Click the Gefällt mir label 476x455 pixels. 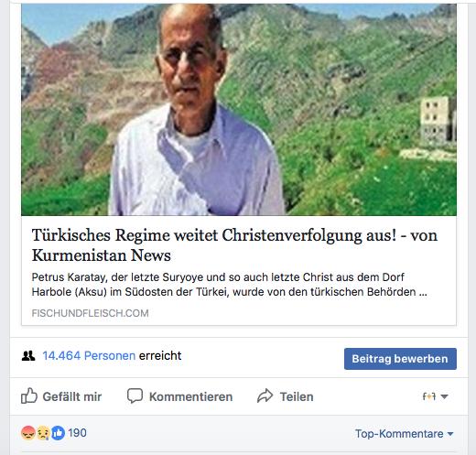tap(72, 396)
